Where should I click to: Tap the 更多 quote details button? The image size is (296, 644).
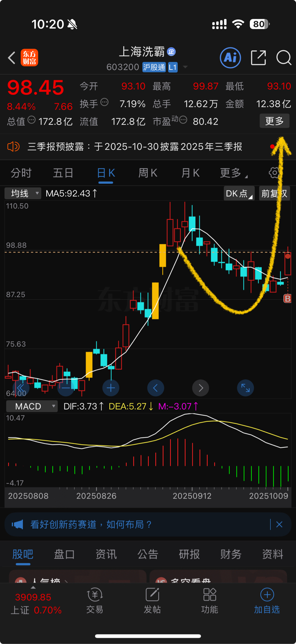(274, 121)
